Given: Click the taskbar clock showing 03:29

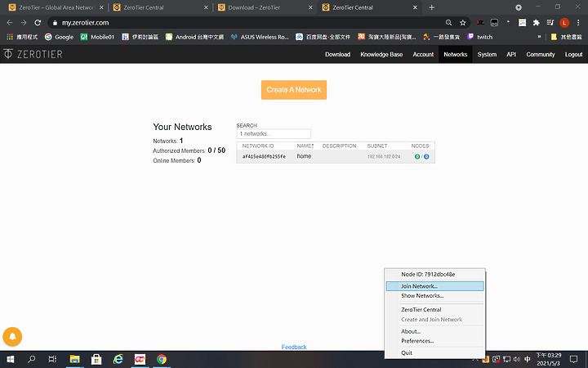Looking at the screenshot, I should [x=548, y=359].
